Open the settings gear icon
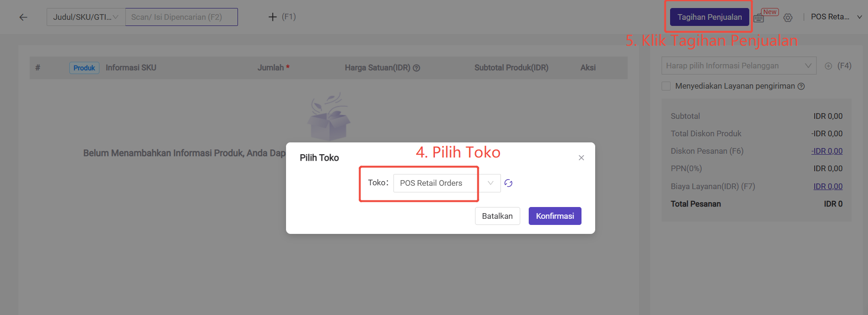This screenshot has width=868, height=315. pos(788,17)
